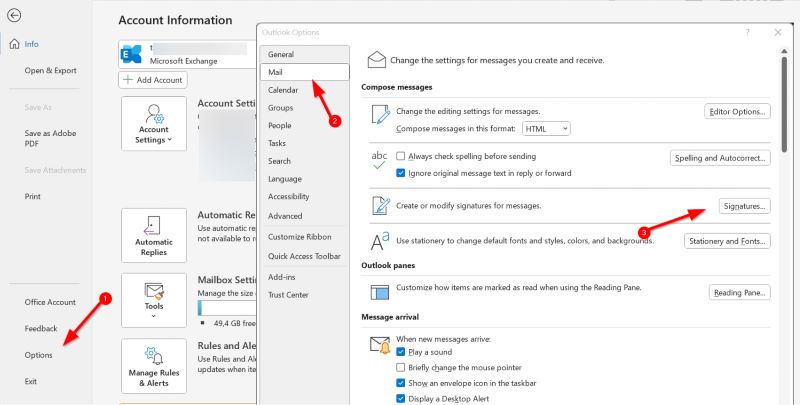Click the signature pen icon

coord(380,205)
